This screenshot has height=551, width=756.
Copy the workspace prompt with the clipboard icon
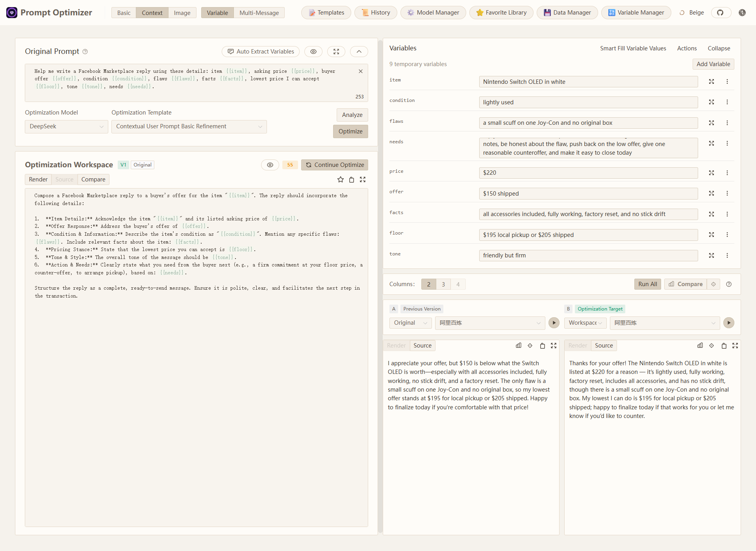coord(352,179)
